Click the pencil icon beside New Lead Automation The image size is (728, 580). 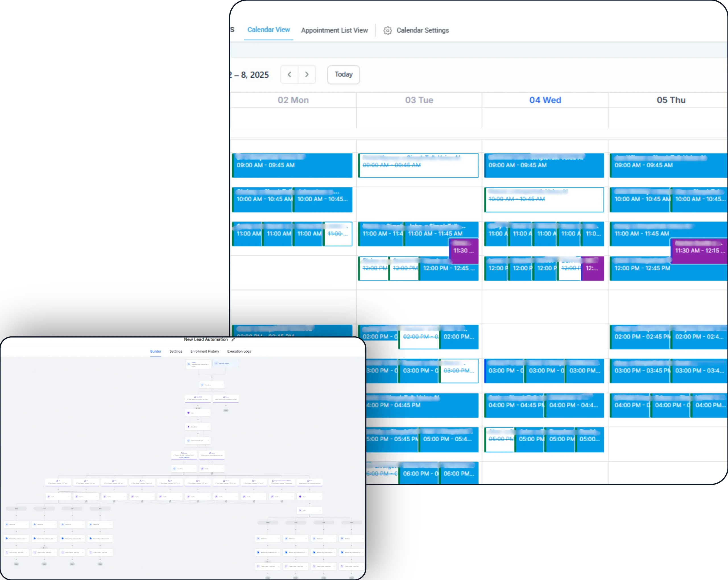(x=233, y=340)
